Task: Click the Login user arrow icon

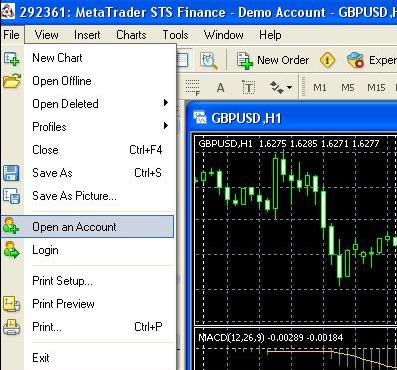Action: (12, 250)
